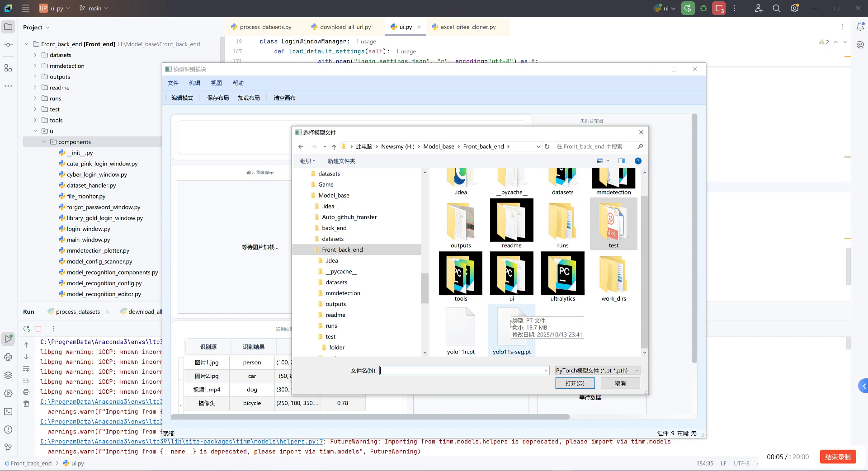Collapse the ui folder in Project tree
This screenshot has width=868, height=471.
coord(35,131)
